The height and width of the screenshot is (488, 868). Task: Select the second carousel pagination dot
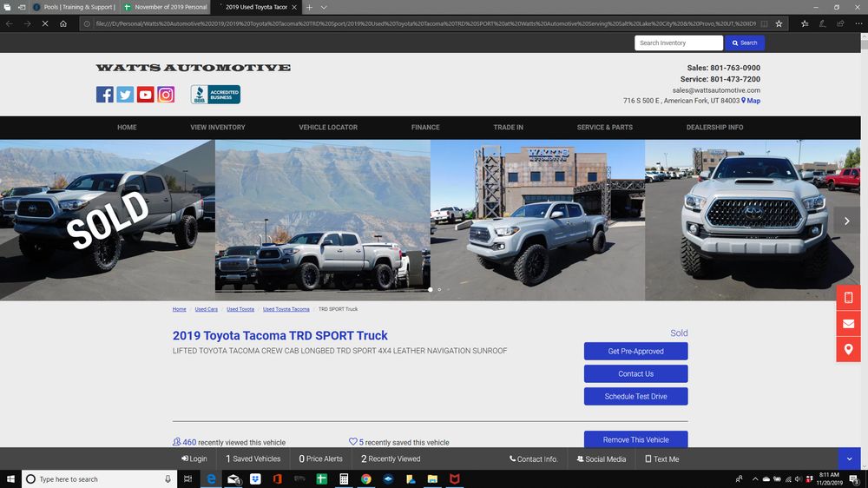[x=439, y=289]
